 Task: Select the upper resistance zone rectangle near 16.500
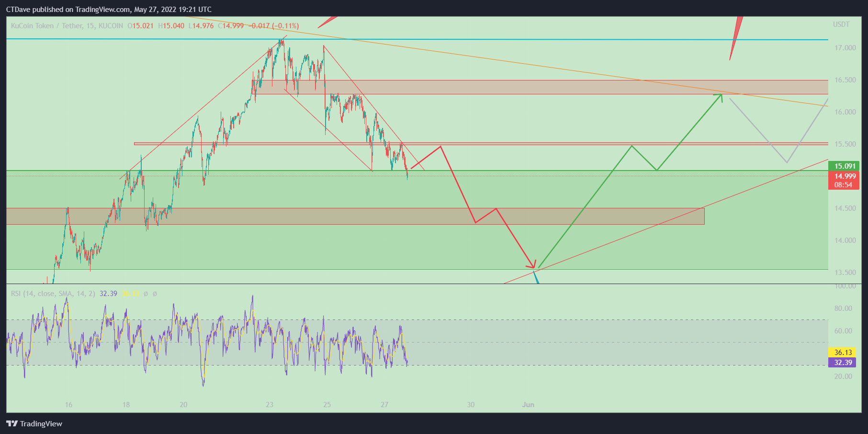[540, 87]
